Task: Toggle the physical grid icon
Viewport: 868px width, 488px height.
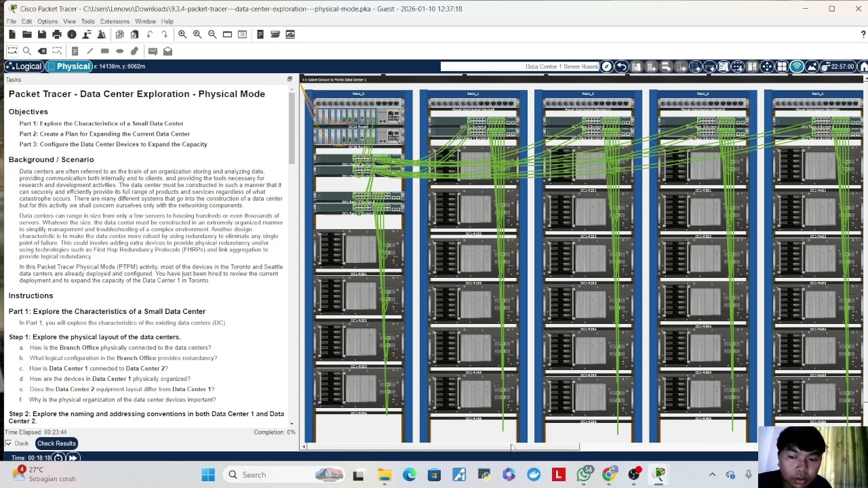Action: click(782, 66)
